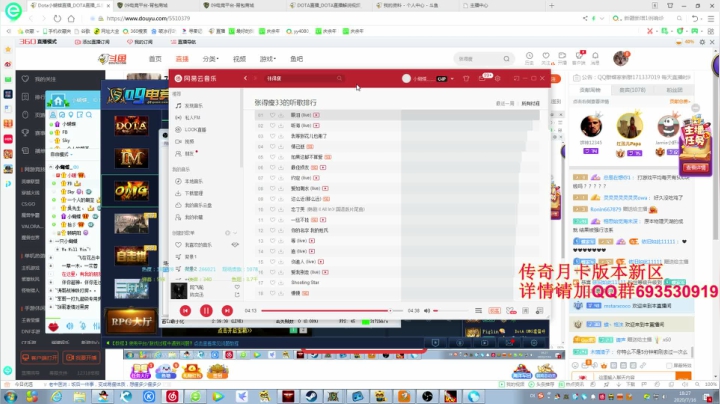Change the audio quality label in player bar
Screen dimensions: 720x404
[495, 311]
